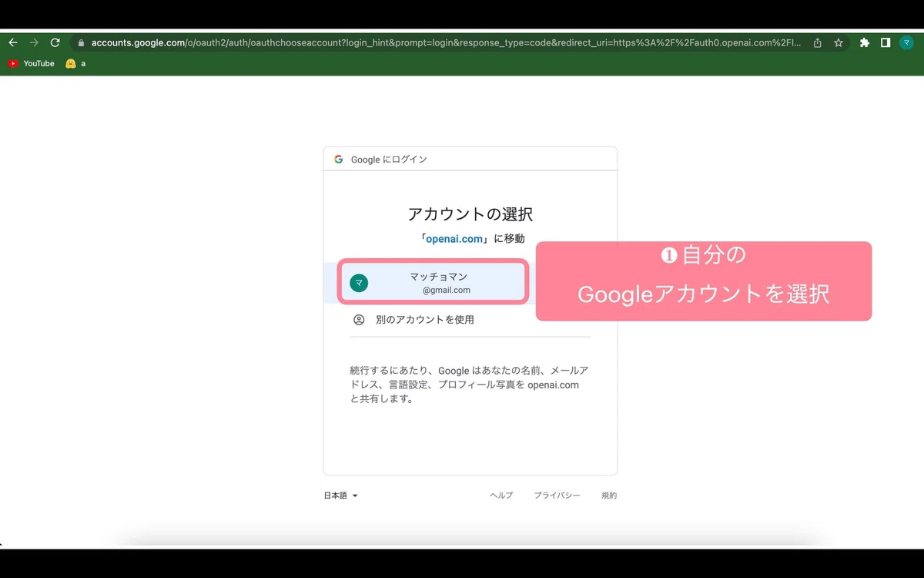
Task: Bookmark this page with the star icon
Action: [839, 43]
